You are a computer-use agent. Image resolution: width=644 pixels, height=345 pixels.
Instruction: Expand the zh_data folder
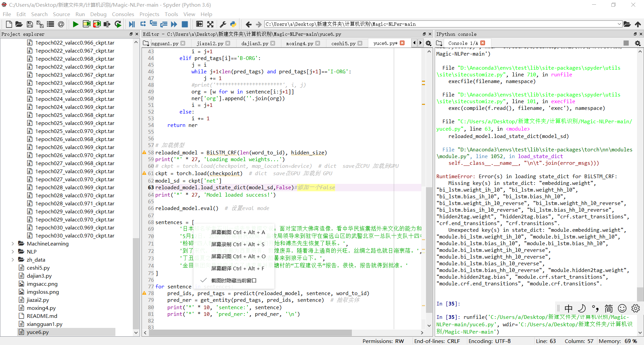13,260
